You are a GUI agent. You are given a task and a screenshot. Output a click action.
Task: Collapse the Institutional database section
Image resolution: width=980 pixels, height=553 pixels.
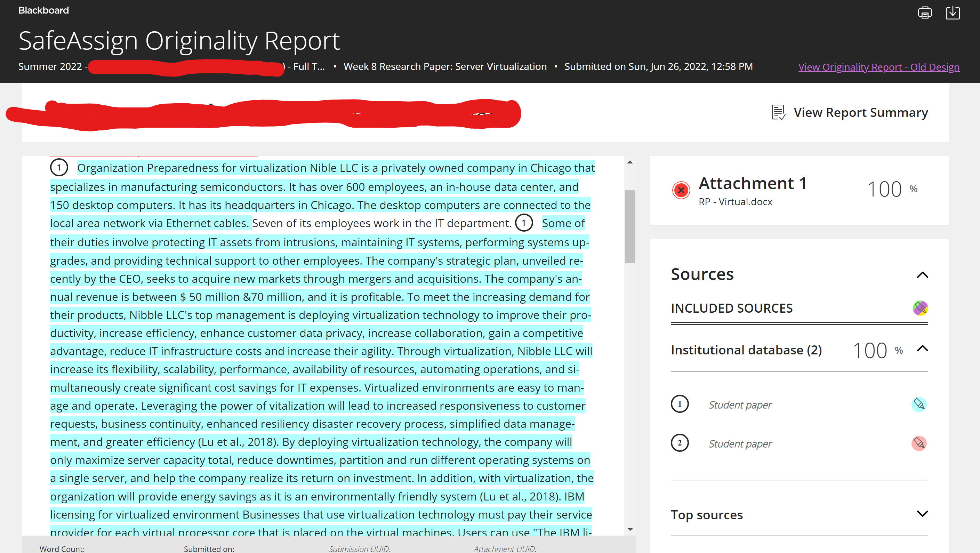pyautogui.click(x=922, y=348)
